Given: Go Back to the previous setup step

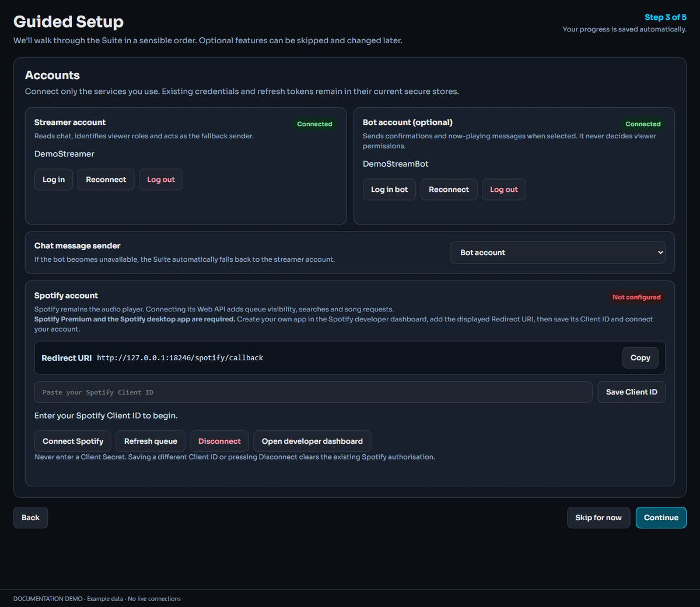Looking at the screenshot, I should [30, 518].
